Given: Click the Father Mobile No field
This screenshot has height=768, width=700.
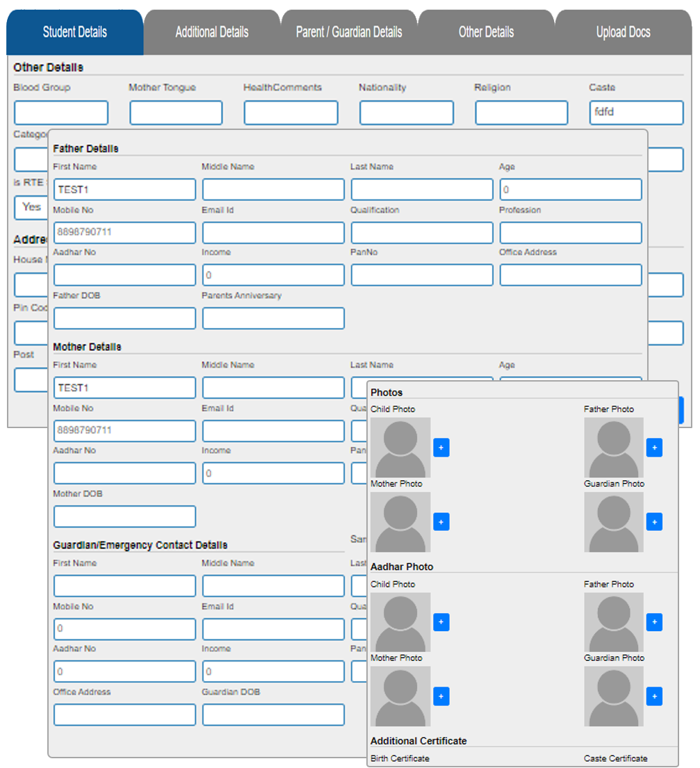Looking at the screenshot, I should pos(125,233).
